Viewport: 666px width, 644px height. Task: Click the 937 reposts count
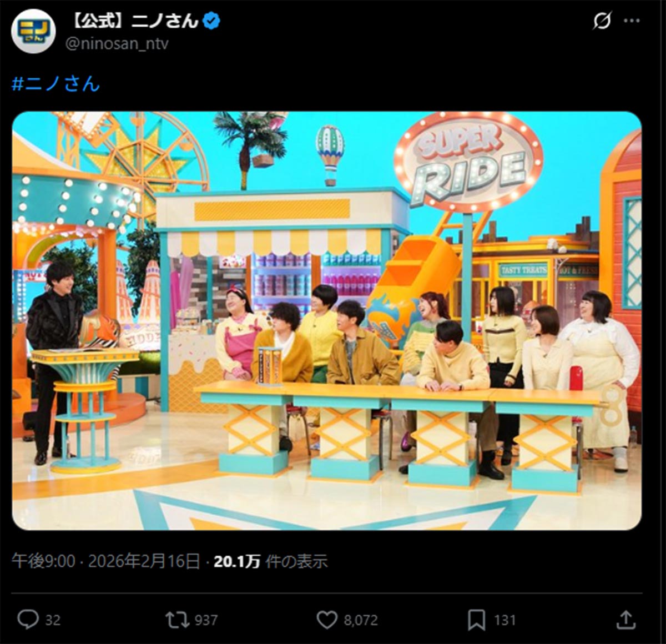click(206, 620)
